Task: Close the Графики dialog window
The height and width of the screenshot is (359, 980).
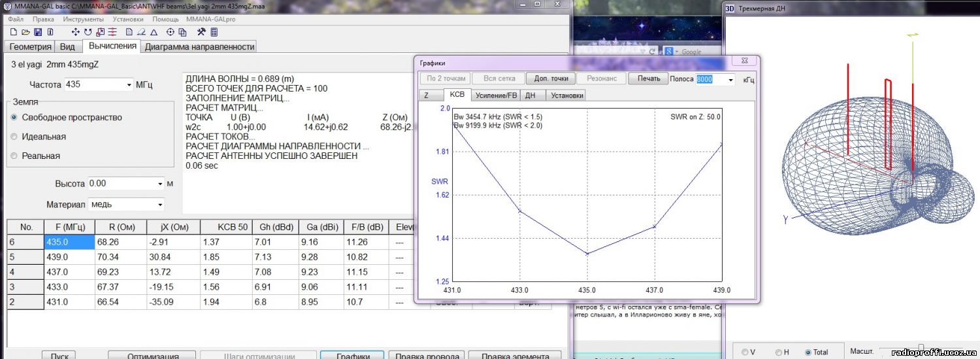Action: [744, 61]
